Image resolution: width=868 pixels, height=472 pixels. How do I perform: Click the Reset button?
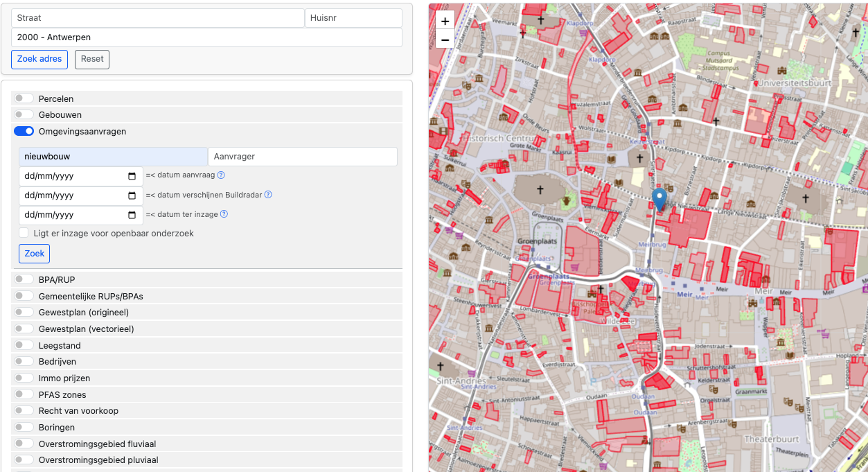click(92, 59)
